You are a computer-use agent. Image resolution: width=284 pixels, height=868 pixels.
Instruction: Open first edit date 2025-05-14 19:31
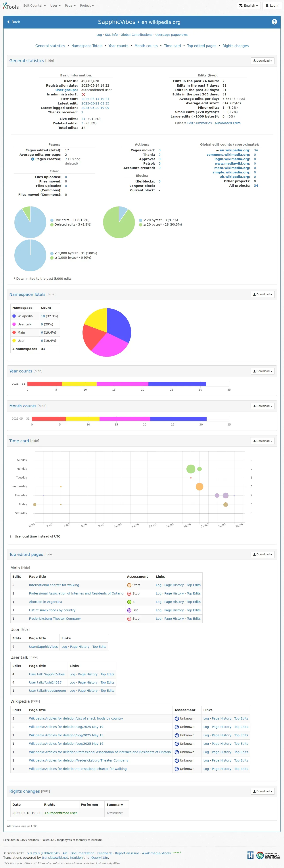point(95,99)
